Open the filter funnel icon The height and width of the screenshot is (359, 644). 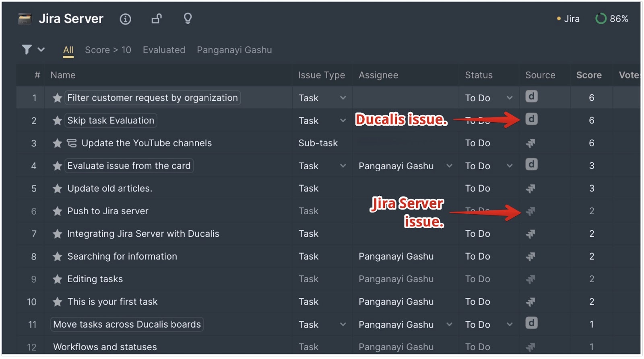pyautogui.click(x=27, y=49)
